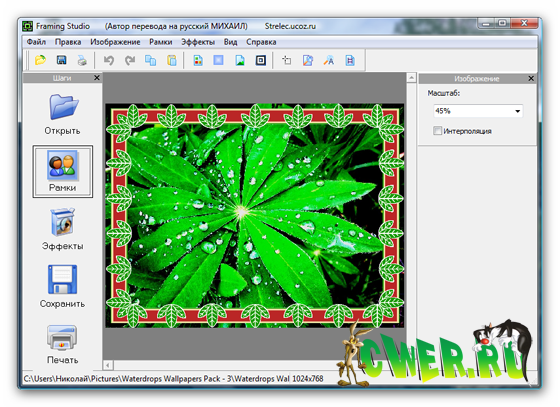Click the open-folder icon in the toolbar

tap(40, 60)
